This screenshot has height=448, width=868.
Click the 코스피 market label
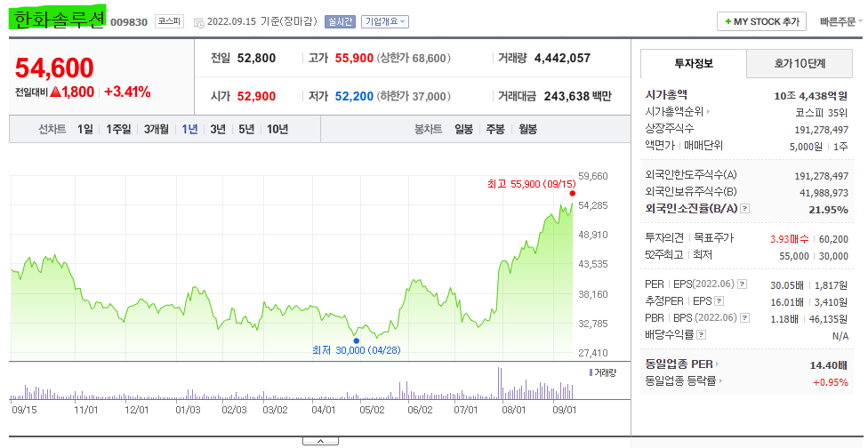(169, 21)
